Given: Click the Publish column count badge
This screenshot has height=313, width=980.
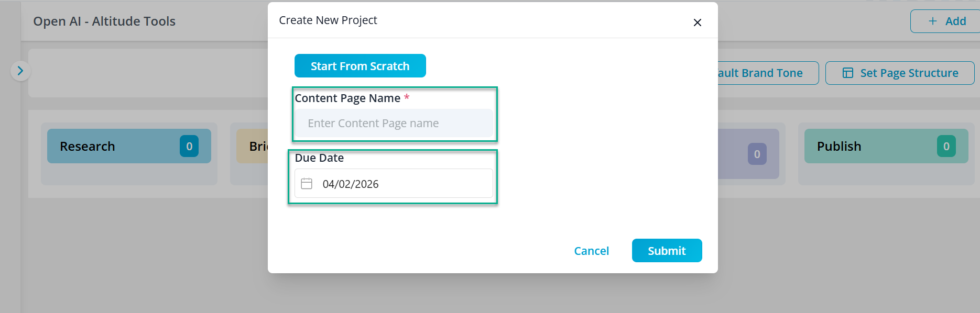Looking at the screenshot, I should (946, 147).
